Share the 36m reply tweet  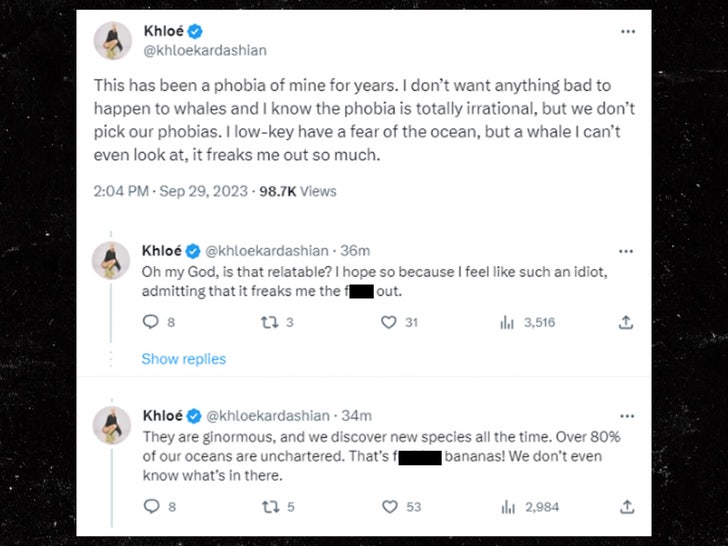tap(626, 322)
